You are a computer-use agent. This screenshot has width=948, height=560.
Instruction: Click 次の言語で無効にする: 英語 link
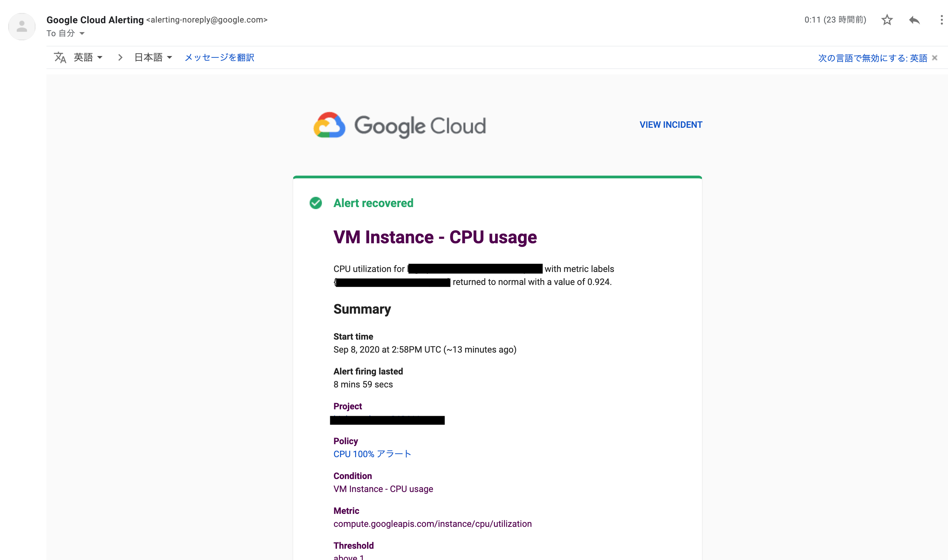(x=872, y=58)
